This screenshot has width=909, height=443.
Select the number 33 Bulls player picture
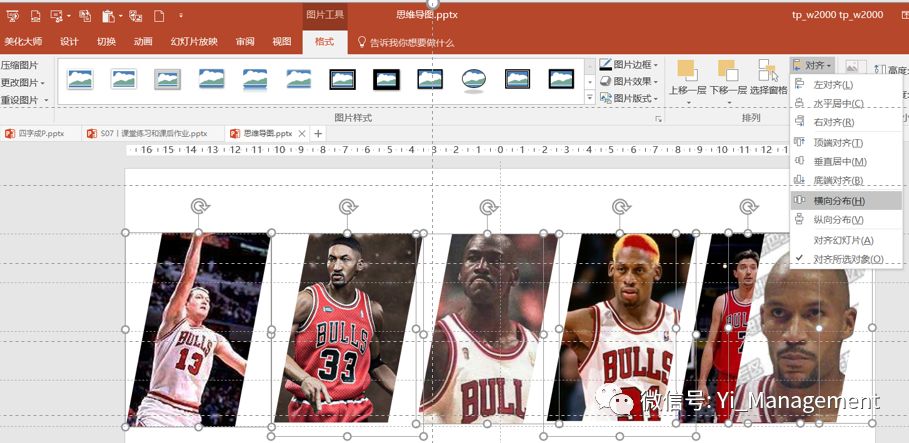pyautogui.click(x=347, y=328)
